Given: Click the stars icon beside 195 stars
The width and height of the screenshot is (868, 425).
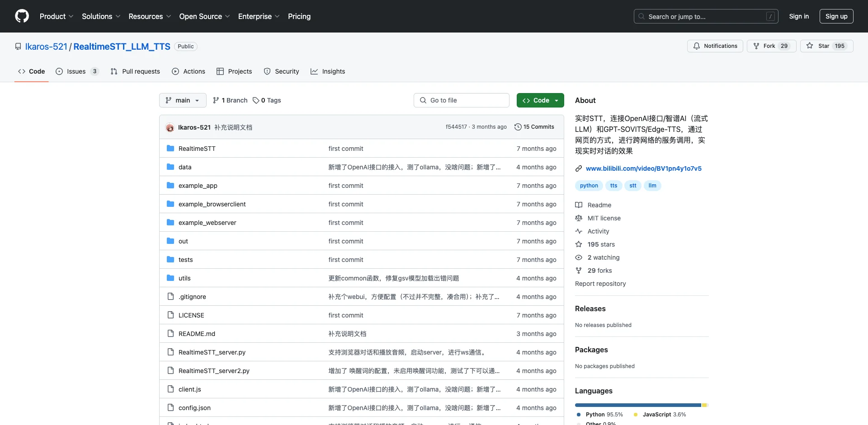Looking at the screenshot, I should pos(579,244).
